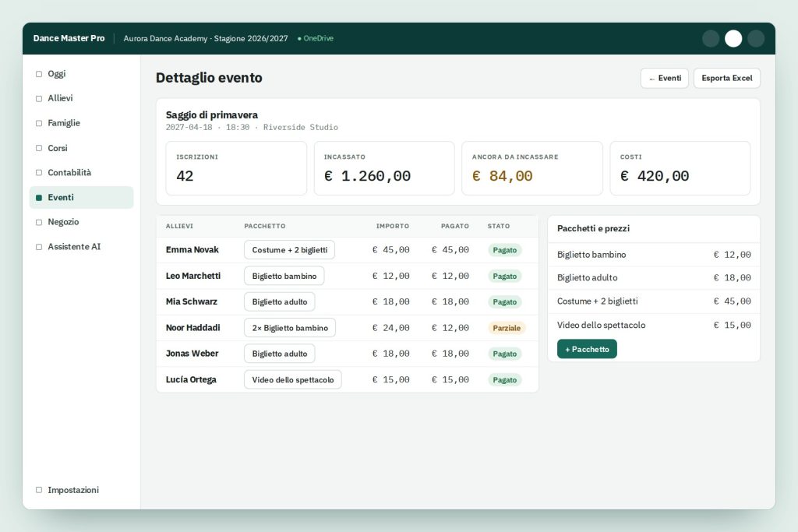Click the Corsi sidebar square icon

point(39,148)
